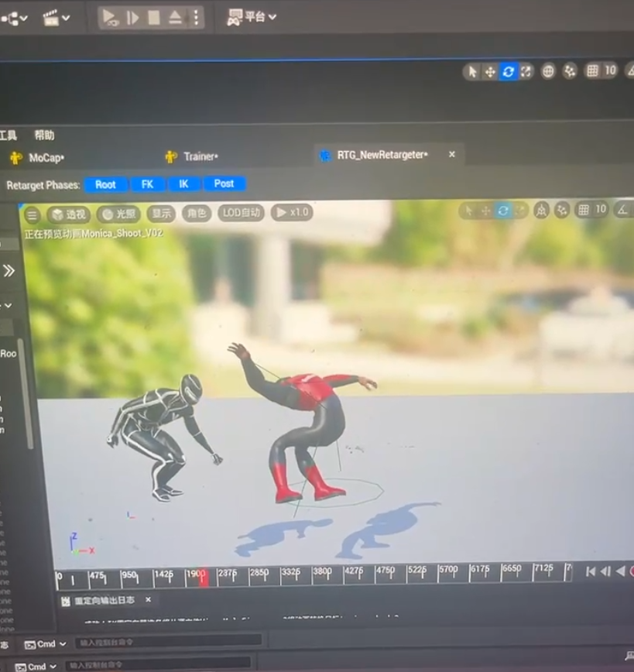This screenshot has width=634, height=672.
Task: Pick the translate tool in viewport toolbar
Action: click(x=485, y=211)
